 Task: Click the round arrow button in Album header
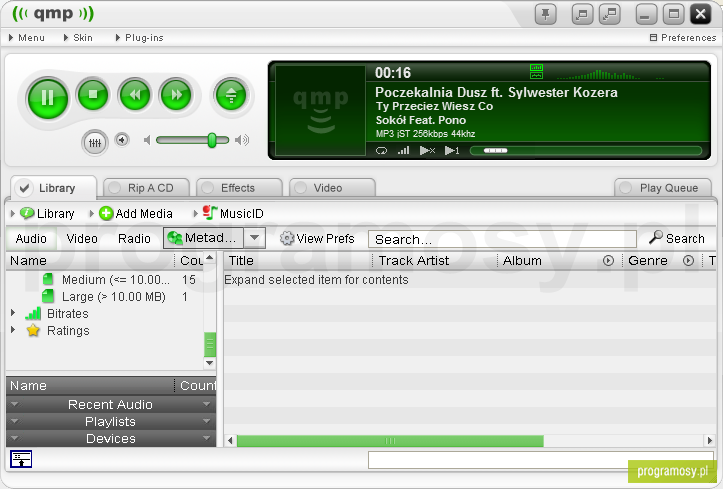[x=608, y=261]
